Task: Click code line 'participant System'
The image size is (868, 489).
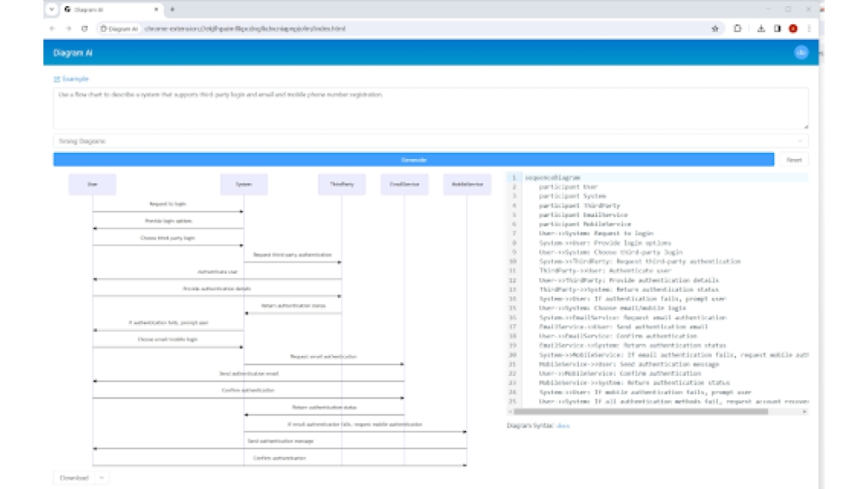Action: click(572, 196)
